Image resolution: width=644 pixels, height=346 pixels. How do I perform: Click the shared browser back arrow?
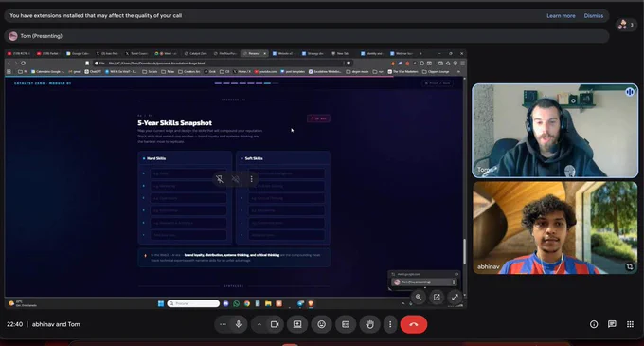tap(9, 64)
